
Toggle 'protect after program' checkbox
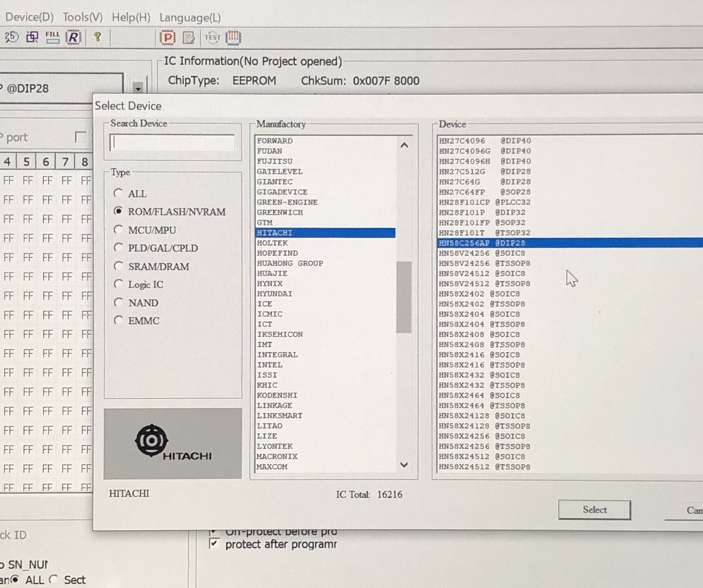[214, 544]
